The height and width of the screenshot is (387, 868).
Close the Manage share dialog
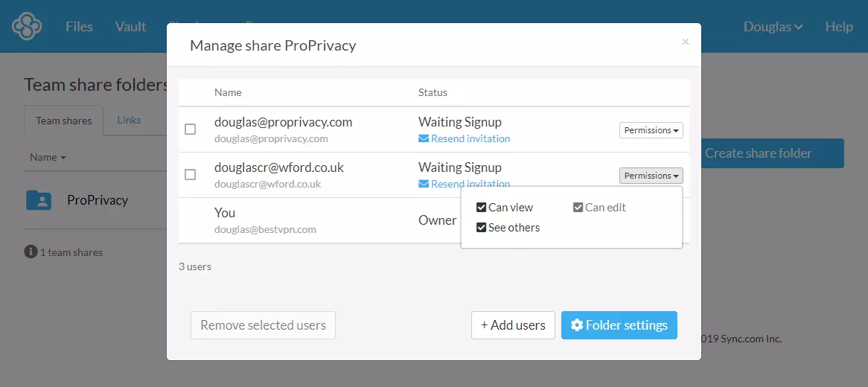686,42
